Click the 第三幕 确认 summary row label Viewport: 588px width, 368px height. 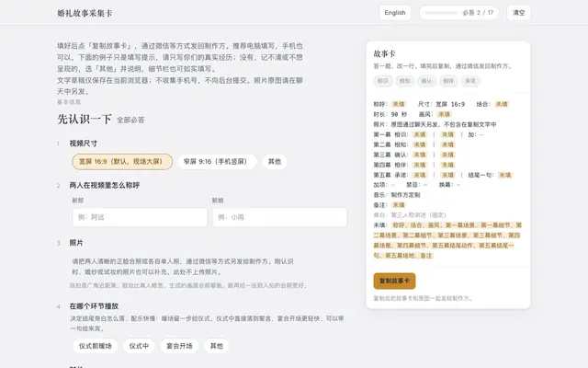[391, 155]
